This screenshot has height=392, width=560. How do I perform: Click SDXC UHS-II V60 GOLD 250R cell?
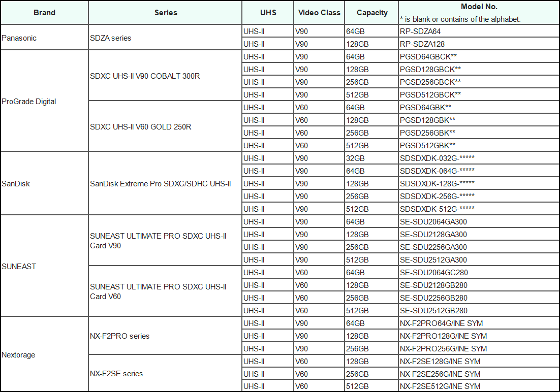165,126
